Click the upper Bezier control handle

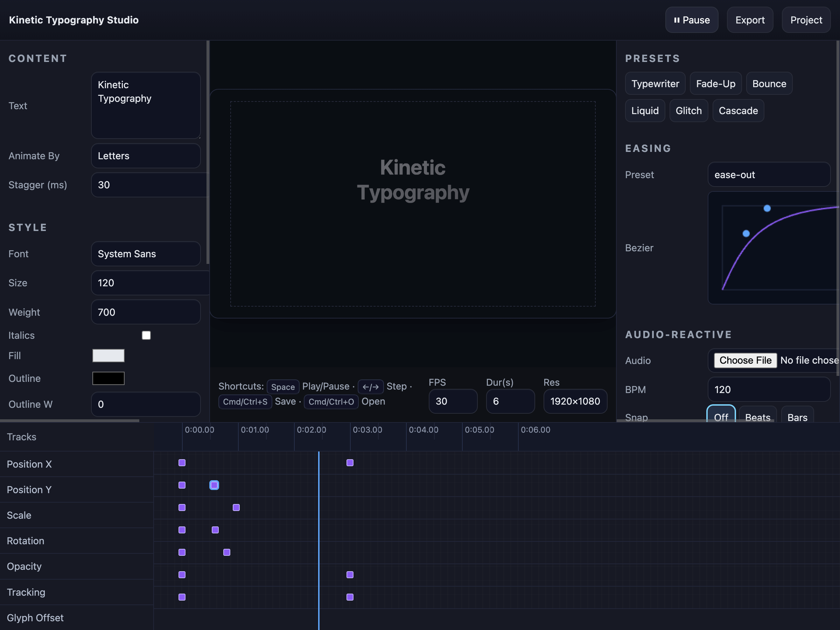click(767, 208)
